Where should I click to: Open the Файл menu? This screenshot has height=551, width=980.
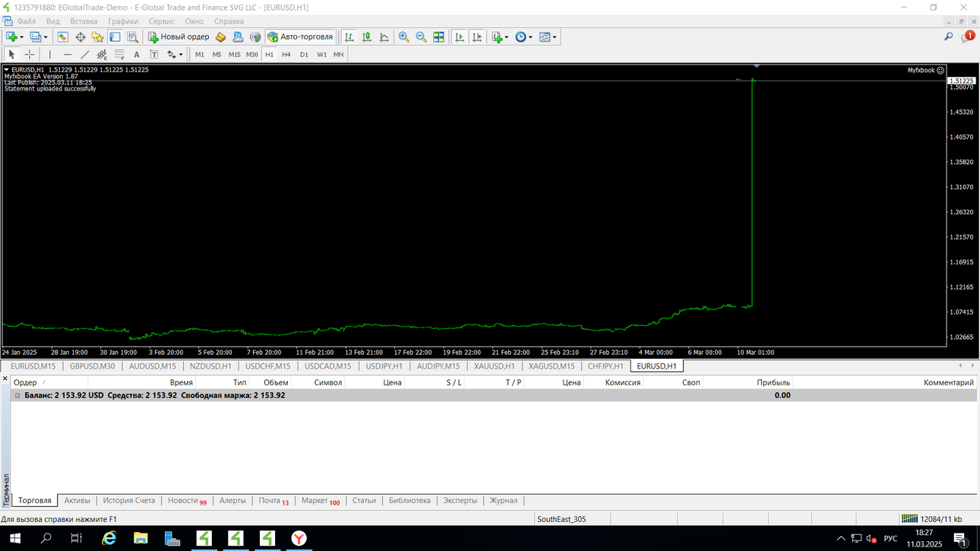(x=26, y=21)
